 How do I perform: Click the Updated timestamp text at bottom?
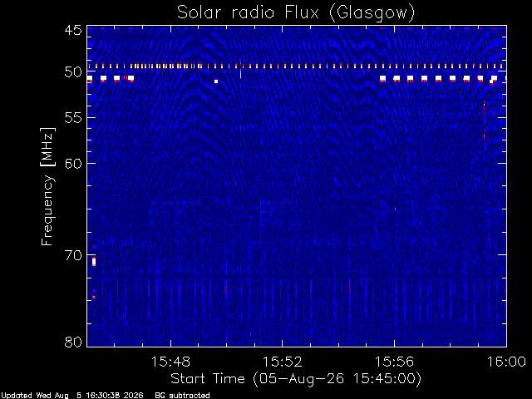point(72,396)
